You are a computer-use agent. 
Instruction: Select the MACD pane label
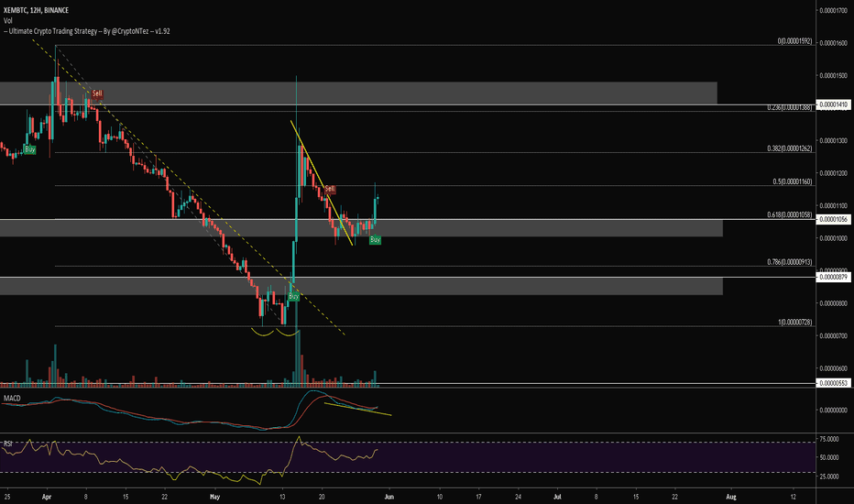12,399
